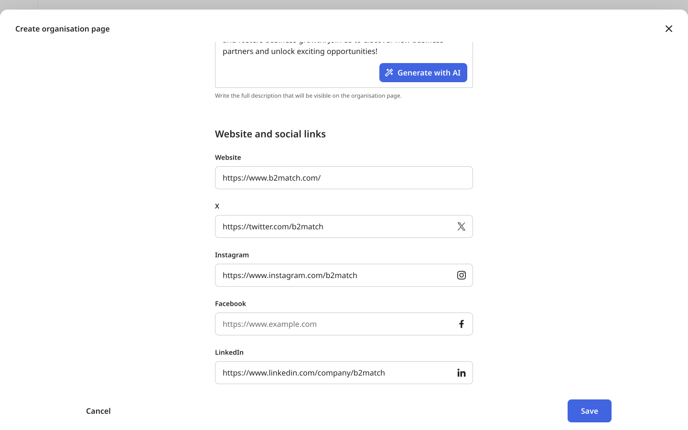
Task: Edit the X twitter.com link field
Action: [x=344, y=226]
